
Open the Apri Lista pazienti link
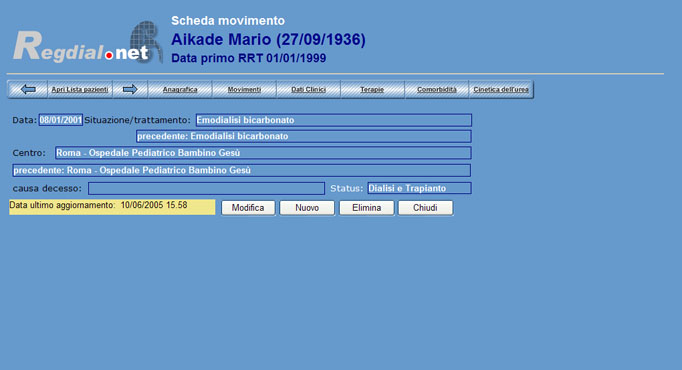click(80, 89)
